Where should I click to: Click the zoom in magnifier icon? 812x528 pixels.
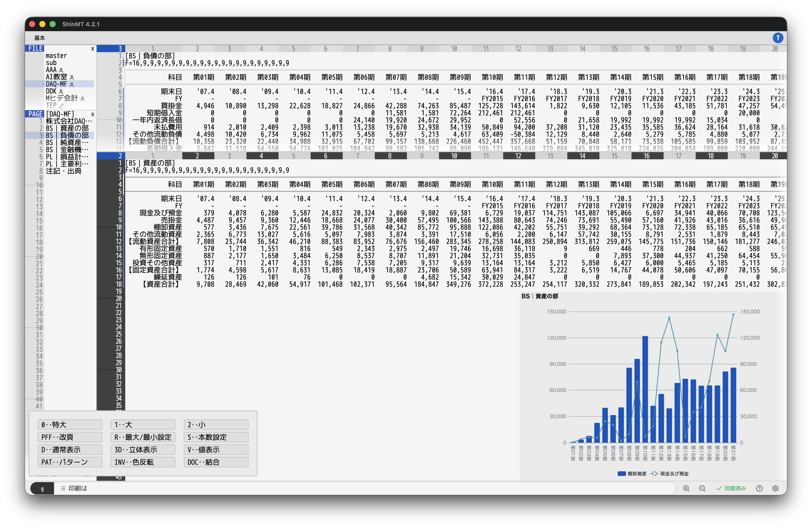[x=686, y=488]
